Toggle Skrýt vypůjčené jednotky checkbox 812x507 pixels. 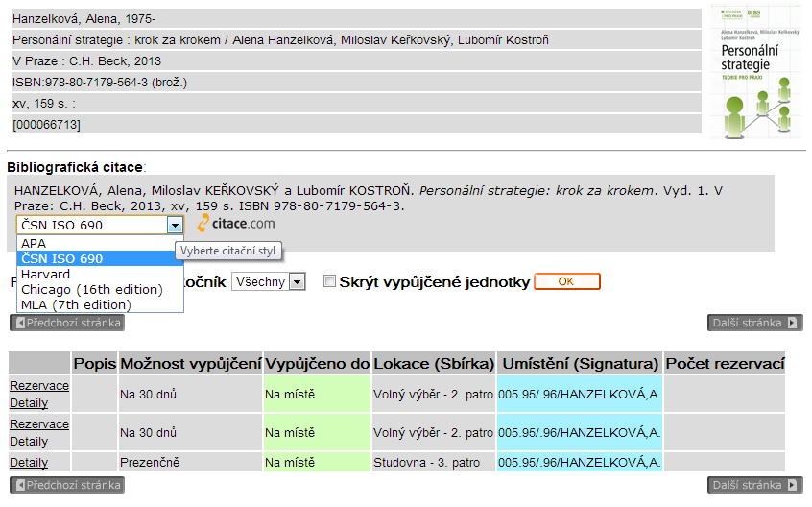point(329,281)
